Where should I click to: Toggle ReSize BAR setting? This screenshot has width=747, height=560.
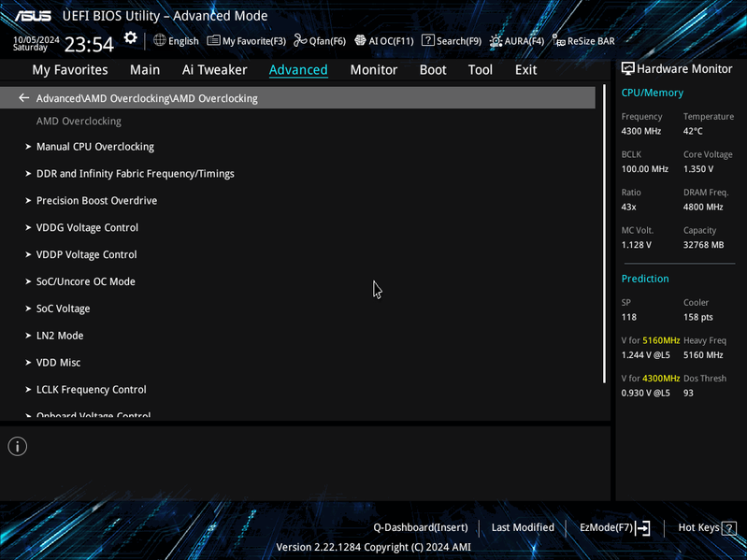(583, 41)
